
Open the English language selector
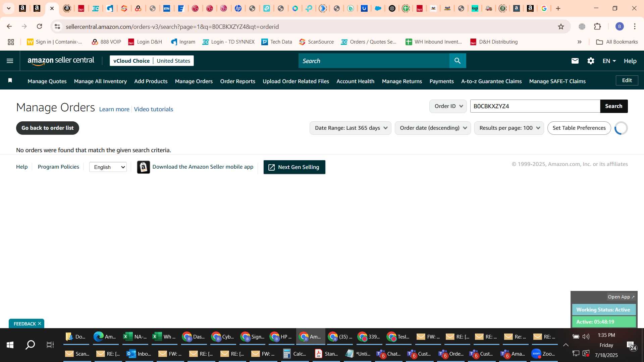108,167
